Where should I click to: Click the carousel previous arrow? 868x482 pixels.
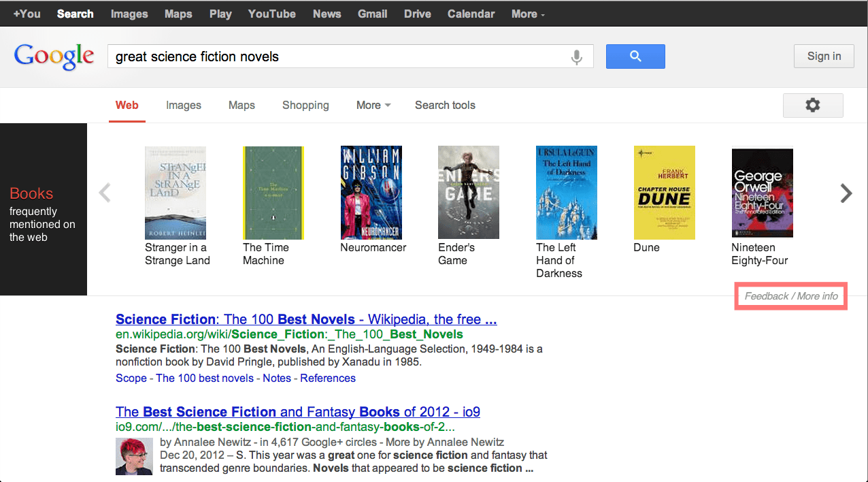[x=105, y=193]
